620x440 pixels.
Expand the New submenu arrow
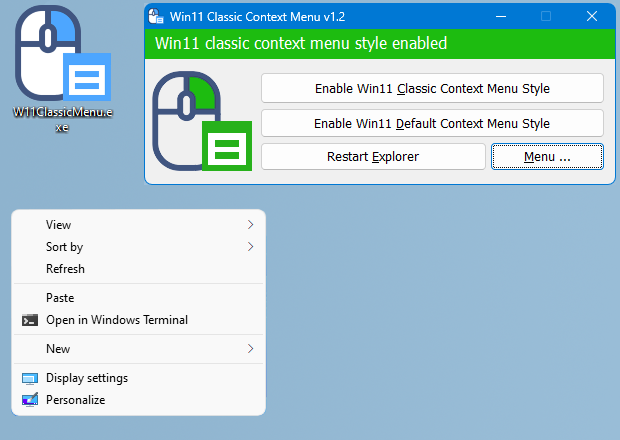click(250, 349)
